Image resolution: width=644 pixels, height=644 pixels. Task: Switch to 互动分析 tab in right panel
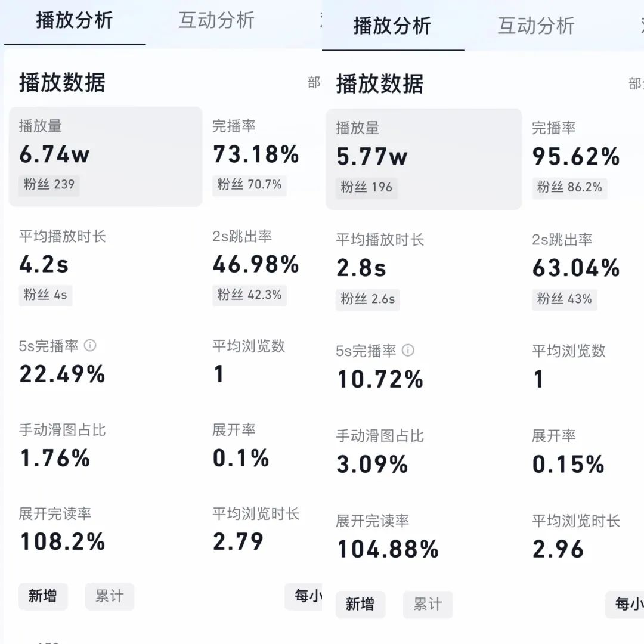point(535,26)
